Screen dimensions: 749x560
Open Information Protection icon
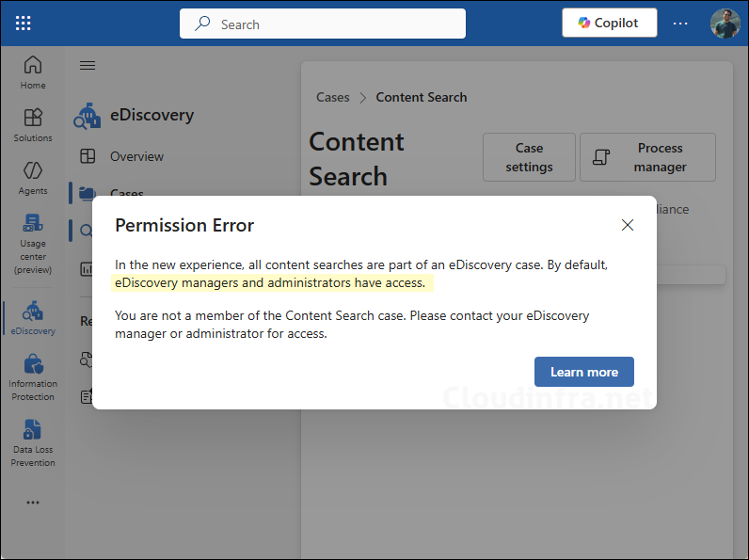click(33, 376)
